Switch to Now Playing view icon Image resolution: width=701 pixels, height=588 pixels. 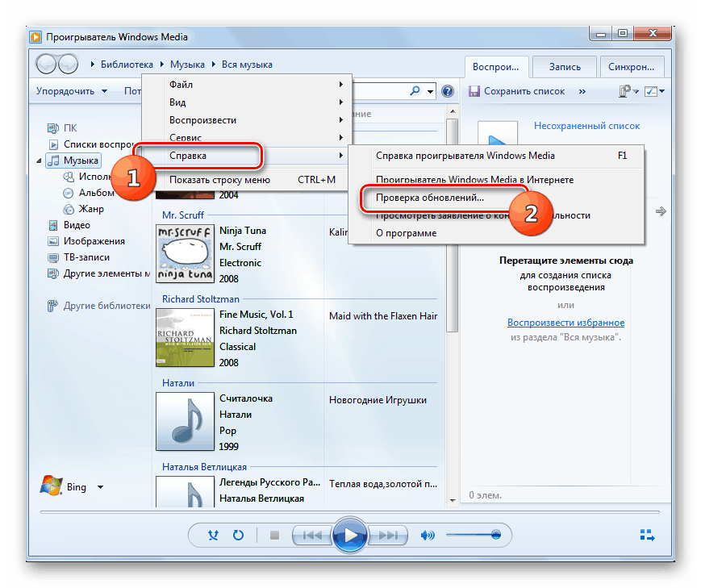648,535
